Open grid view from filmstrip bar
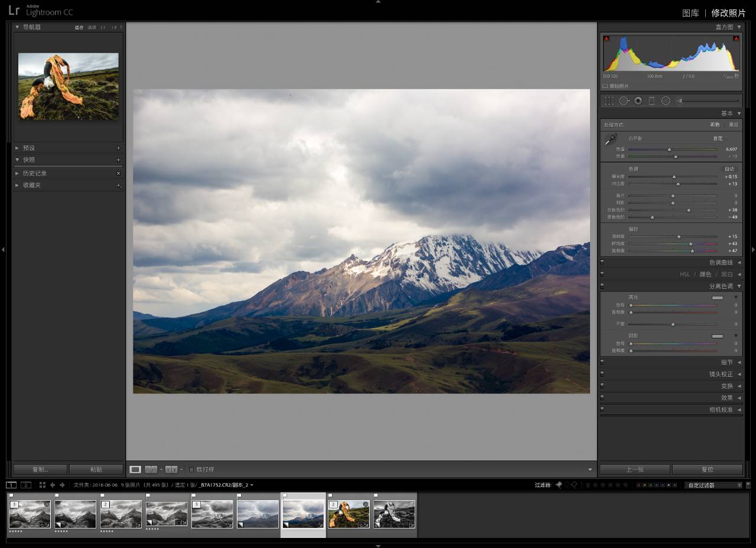 pyautogui.click(x=43, y=485)
